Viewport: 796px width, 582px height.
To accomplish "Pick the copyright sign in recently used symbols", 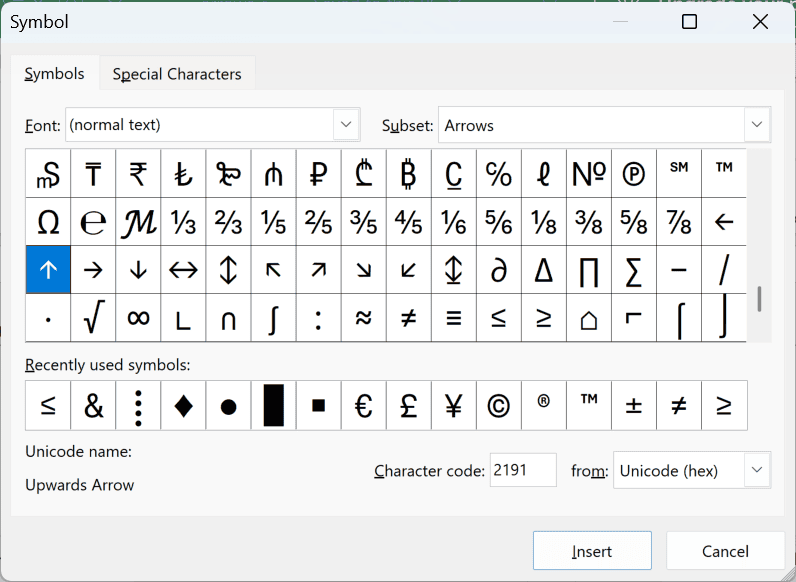I will pyautogui.click(x=499, y=405).
